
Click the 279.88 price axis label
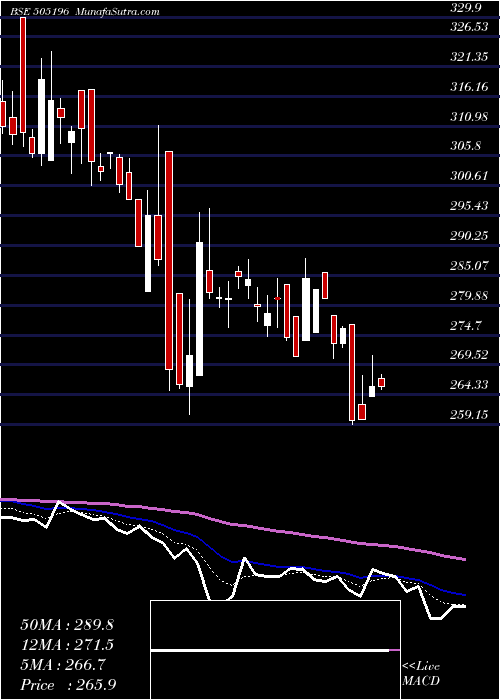pos(468,296)
